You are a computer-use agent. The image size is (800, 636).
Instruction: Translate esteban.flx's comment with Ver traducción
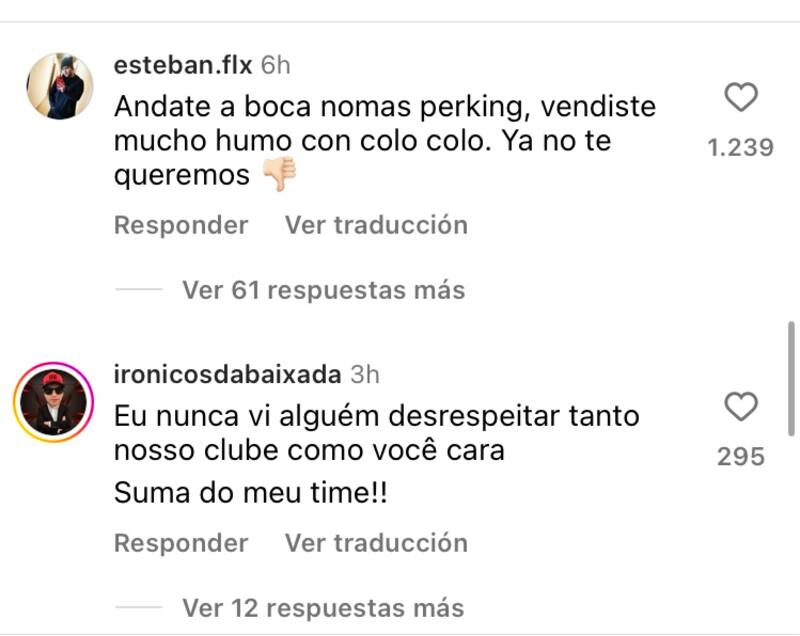tap(376, 225)
